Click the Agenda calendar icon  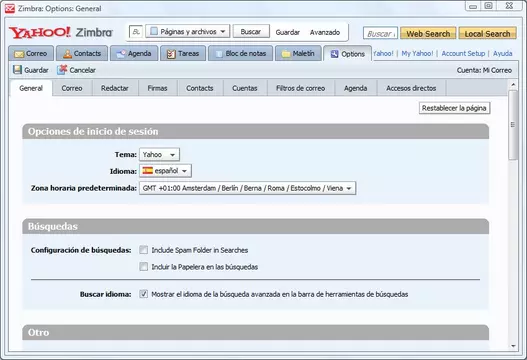(x=121, y=53)
